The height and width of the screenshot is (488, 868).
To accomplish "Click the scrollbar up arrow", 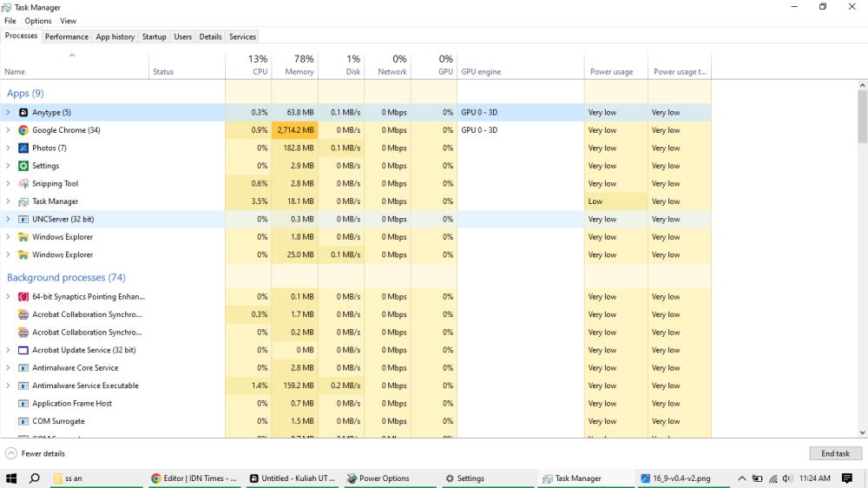I will (x=863, y=85).
